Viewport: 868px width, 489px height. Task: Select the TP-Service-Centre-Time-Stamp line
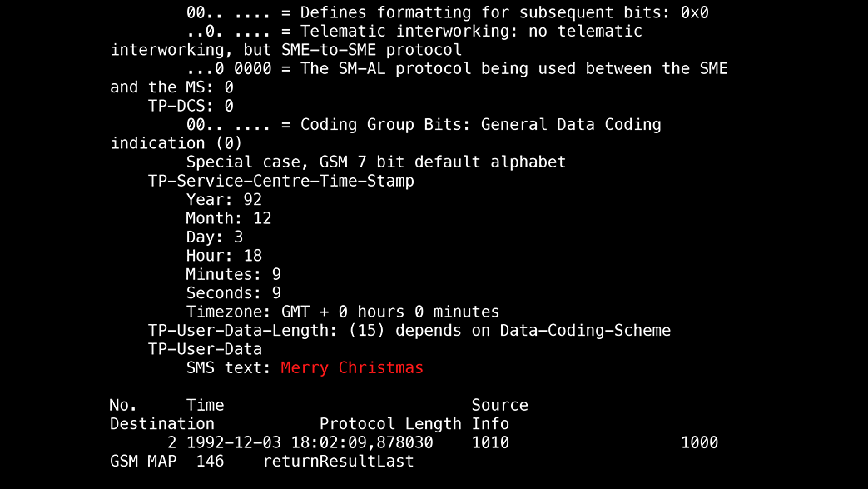[280, 182]
